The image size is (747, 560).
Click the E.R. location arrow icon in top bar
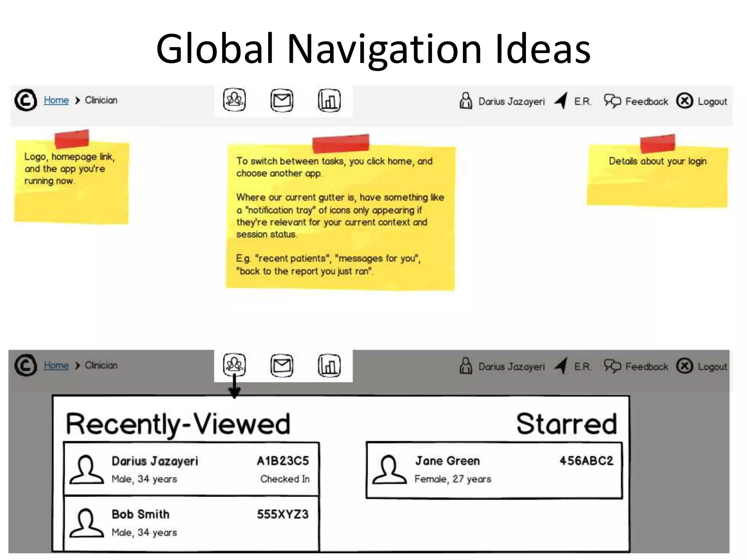click(561, 101)
